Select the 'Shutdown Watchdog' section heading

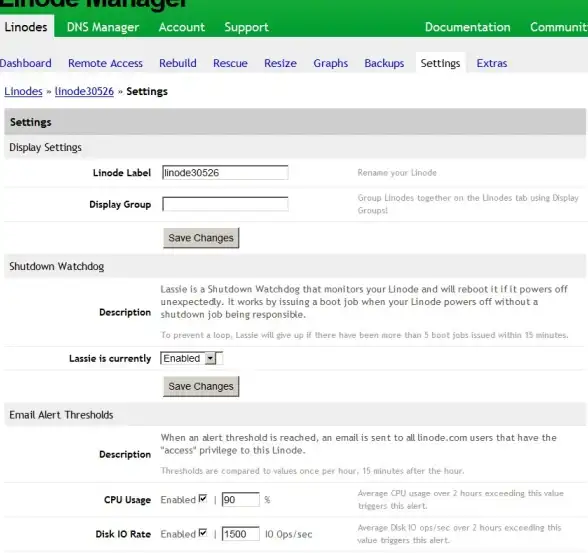point(57,266)
